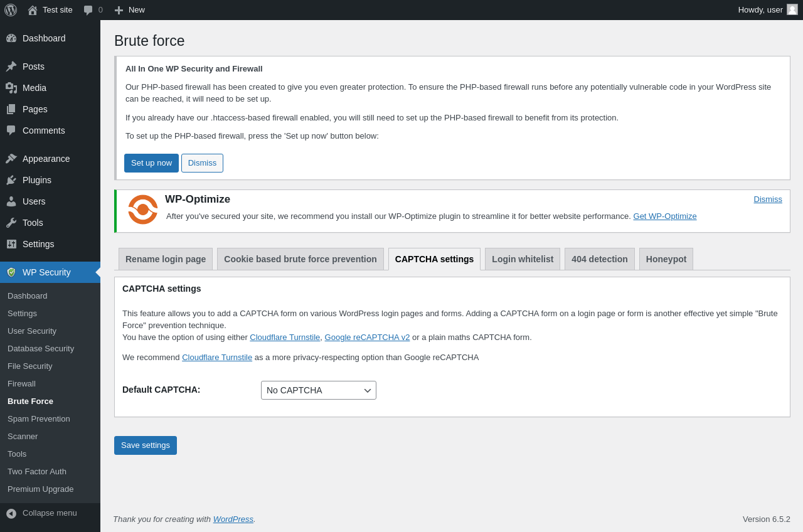
Task: Click the Appearance brush icon
Action: pyautogui.click(x=11, y=159)
